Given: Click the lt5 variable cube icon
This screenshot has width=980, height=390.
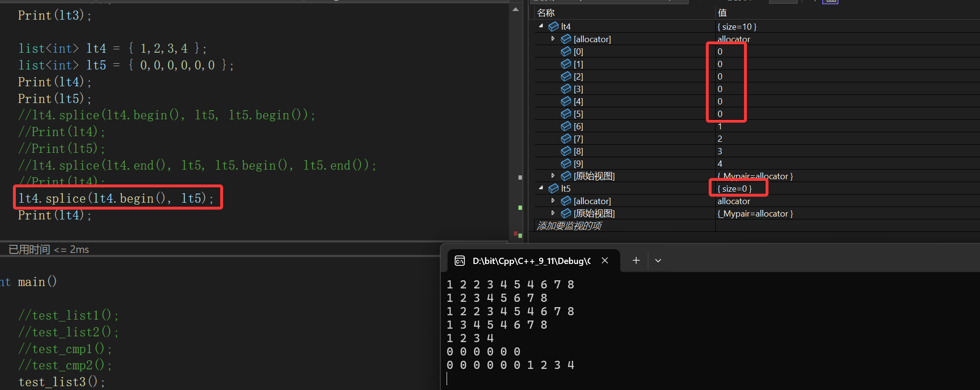Looking at the screenshot, I should pyautogui.click(x=554, y=188).
